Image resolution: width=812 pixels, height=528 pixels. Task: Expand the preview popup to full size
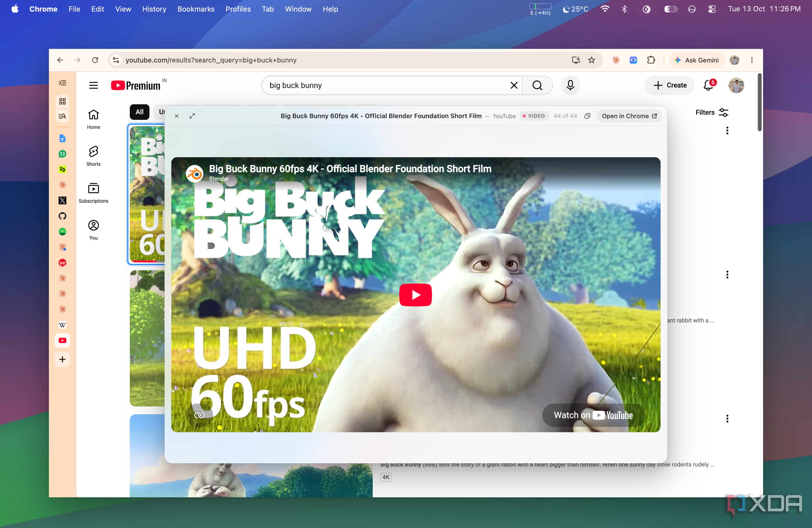pyautogui.click(x=193, y=116)
